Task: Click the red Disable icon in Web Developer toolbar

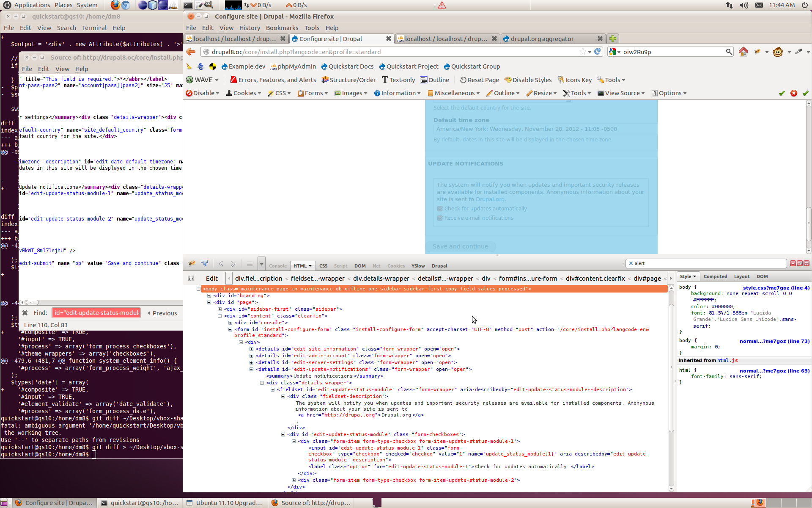Action: click(x=189, y=93)
